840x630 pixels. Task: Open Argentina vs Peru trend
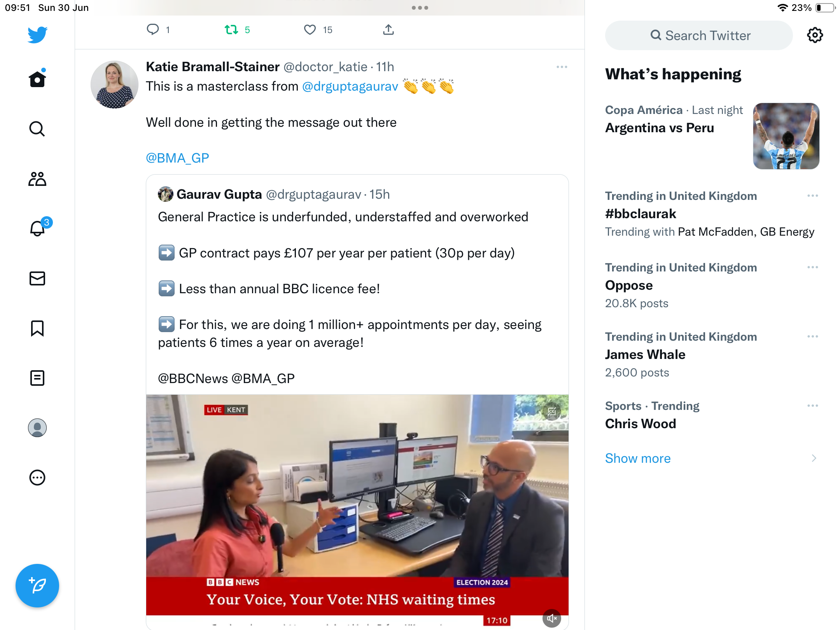[x=660, y=128]
